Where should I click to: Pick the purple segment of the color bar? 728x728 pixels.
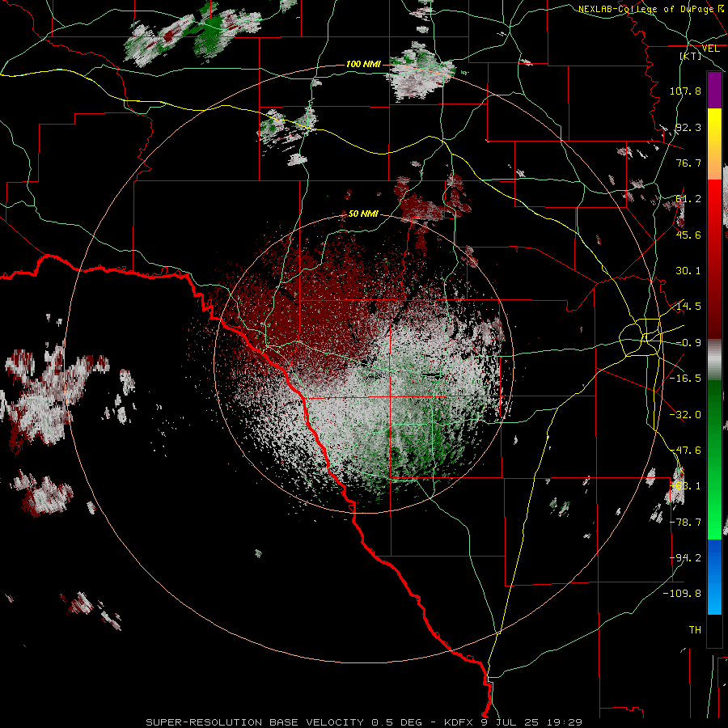[x=714, y=90]
